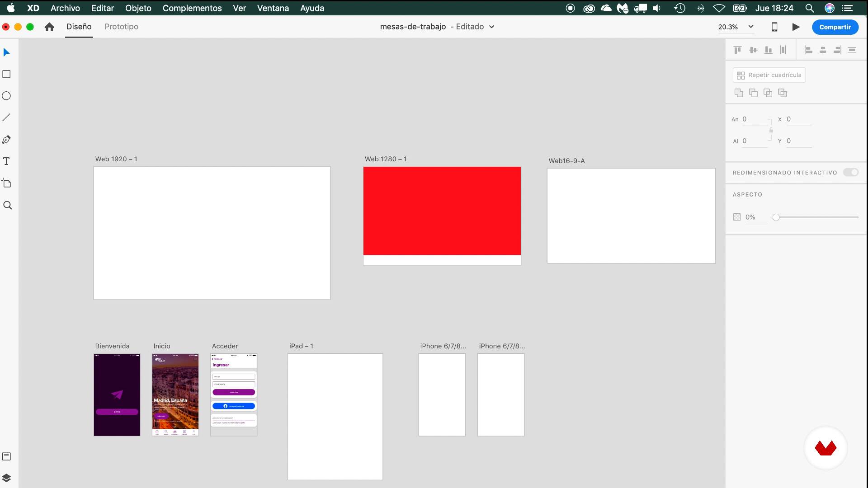Click the Intersect boolean operation icon

click(768, 93)
